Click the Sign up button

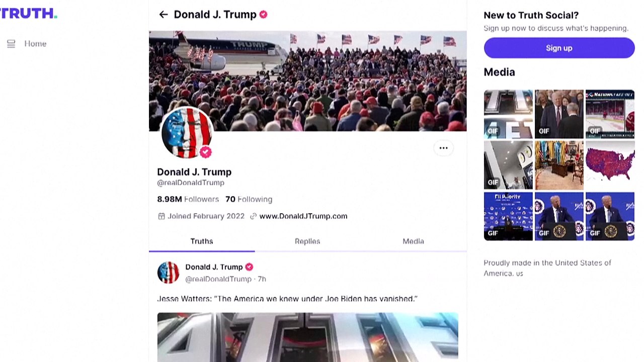559,48
